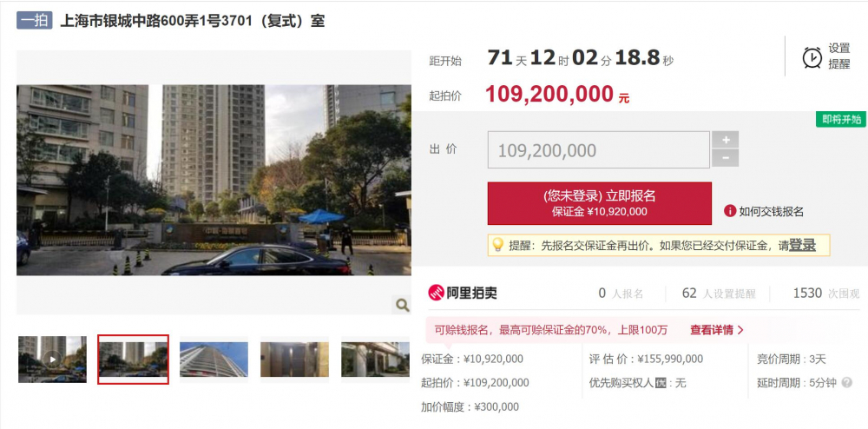Viewport: 868px width, 429px height.
Task: Click the light bulb reminder icon
Action: pos(497,245)
